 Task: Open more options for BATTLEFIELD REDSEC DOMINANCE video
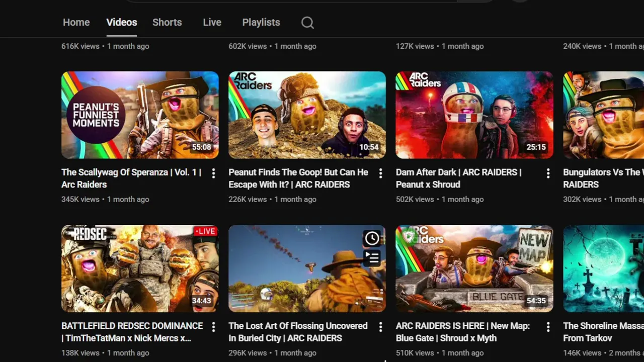(213, 327)
